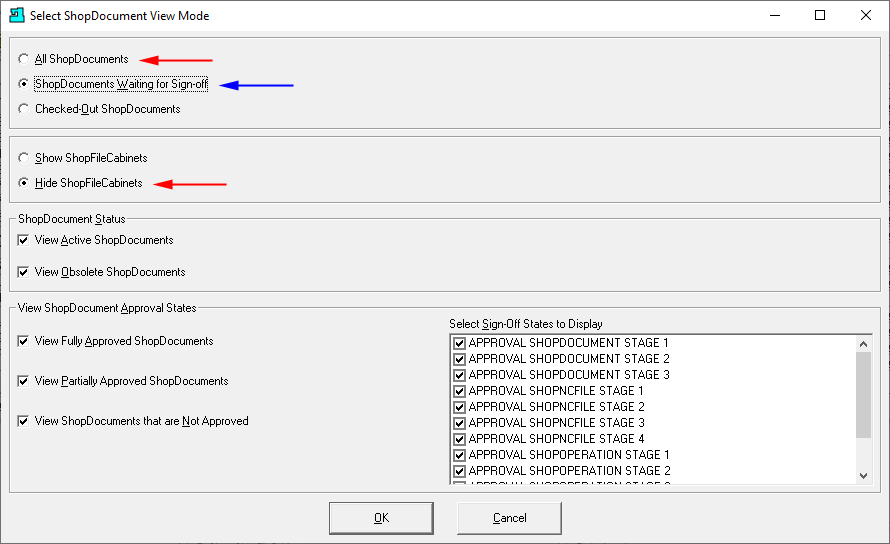The image size is (890, 544).
Task: Toggle View Partially Approved ShopDocuments
Action: click(23, 381)
